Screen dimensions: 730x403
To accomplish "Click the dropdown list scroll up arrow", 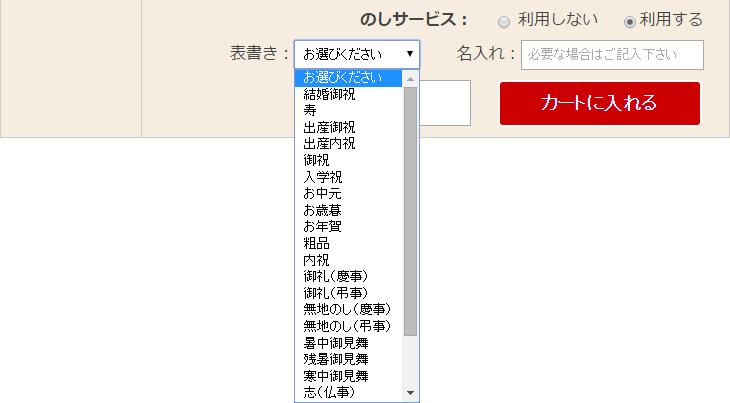I will [410, 79].
